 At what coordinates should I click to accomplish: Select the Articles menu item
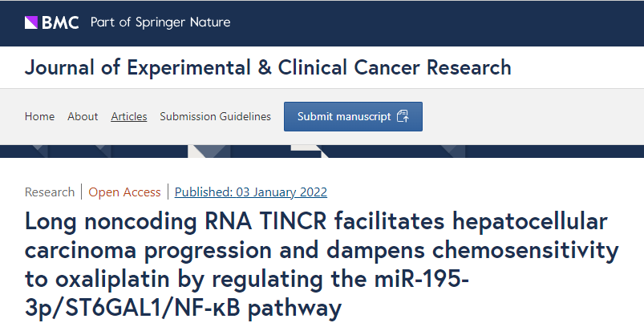[x=128, y=116]
